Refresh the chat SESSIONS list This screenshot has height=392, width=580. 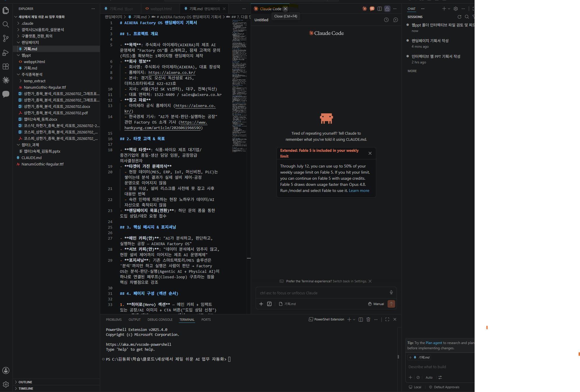click(459, 17)
